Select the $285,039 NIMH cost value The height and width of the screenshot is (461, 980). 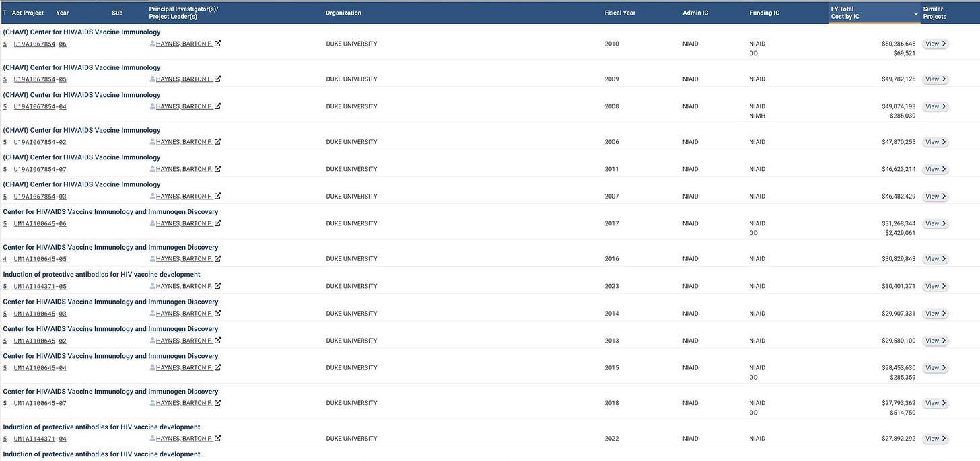click(x=903, y=116)
